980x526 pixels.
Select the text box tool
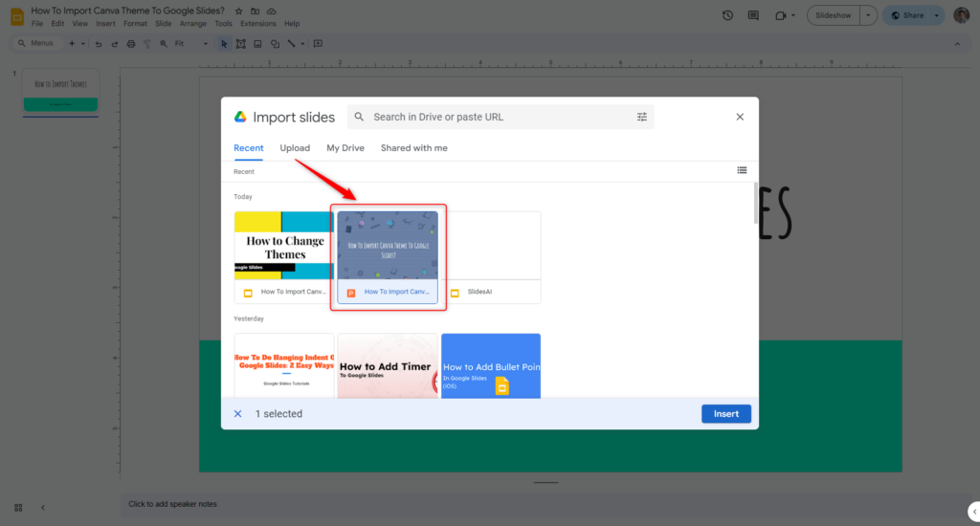click(x=241, y=44)
